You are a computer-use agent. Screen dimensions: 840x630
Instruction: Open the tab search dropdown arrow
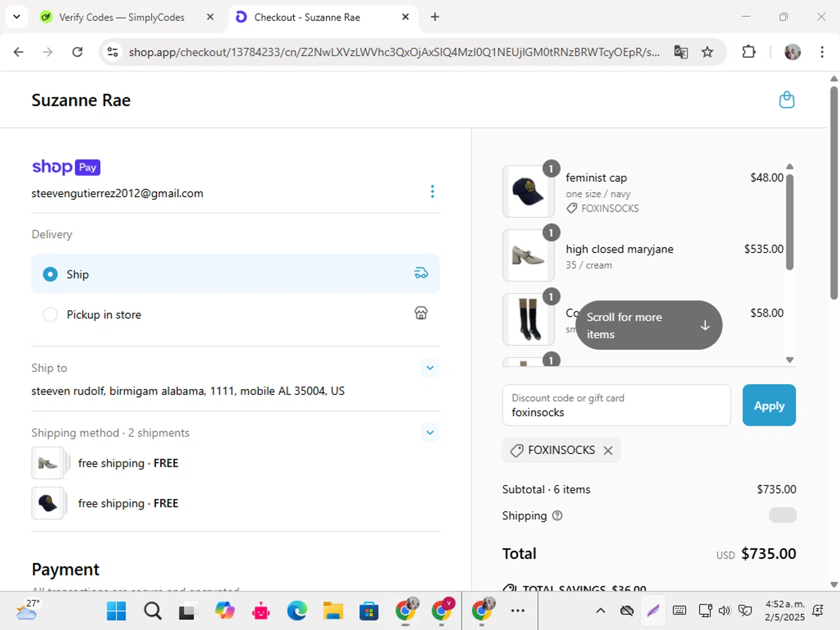17,17
